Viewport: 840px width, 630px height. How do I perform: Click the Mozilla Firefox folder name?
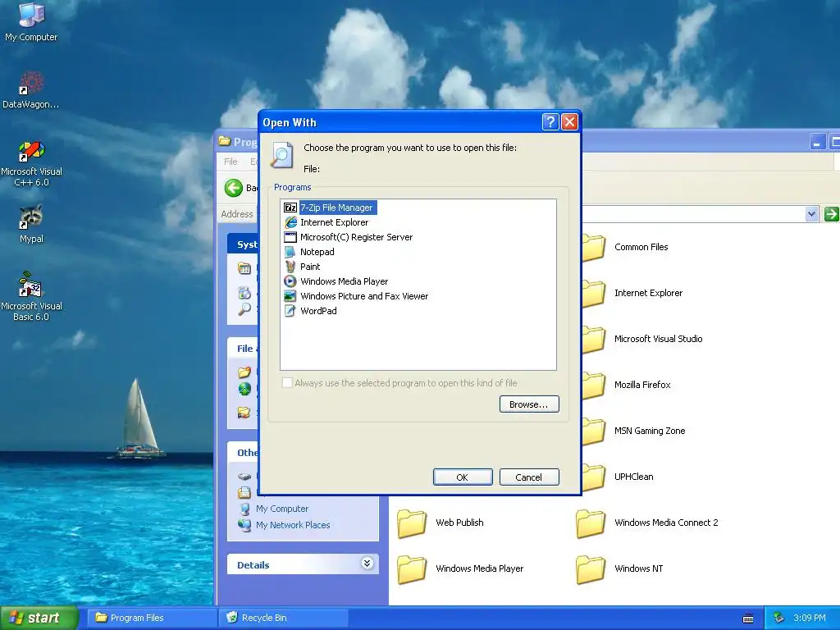pyautogui.click(x=642, y=385)
